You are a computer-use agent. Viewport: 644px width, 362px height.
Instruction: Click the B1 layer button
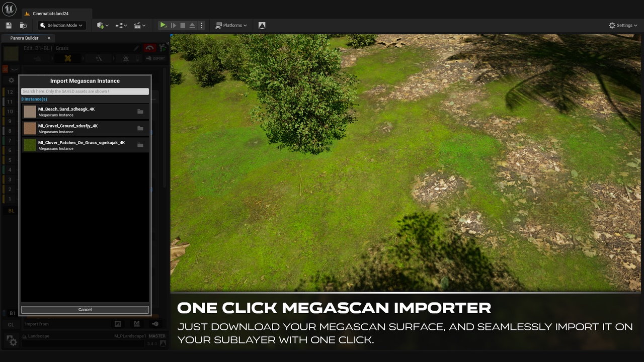tap(12, 313)
